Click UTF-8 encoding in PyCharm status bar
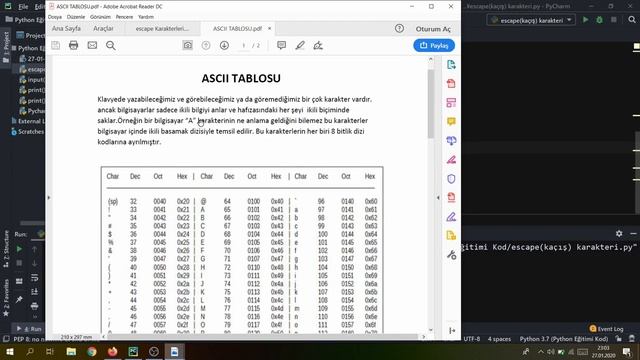Image resolution: width=640 pixels, height=360 pixels. (472, 339)
